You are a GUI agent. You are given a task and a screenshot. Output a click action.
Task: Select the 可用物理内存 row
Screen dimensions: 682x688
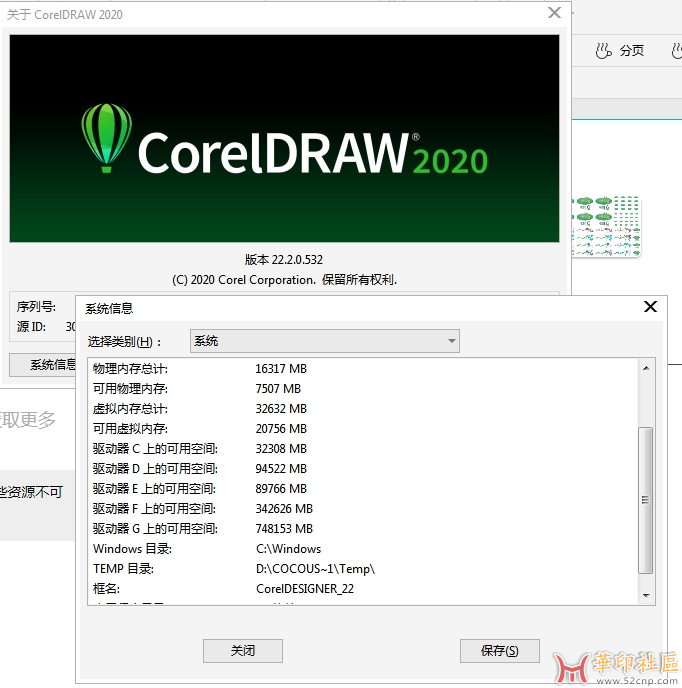363,389
